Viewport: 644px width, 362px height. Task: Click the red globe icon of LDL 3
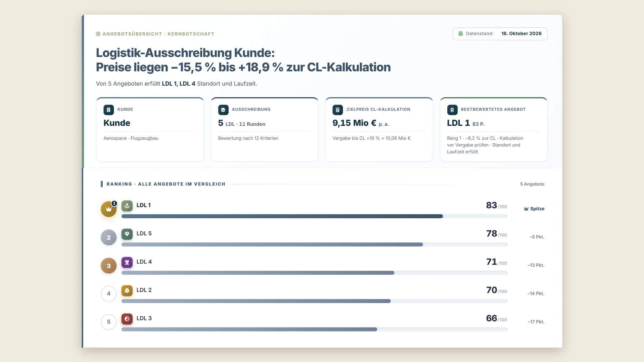127,319
